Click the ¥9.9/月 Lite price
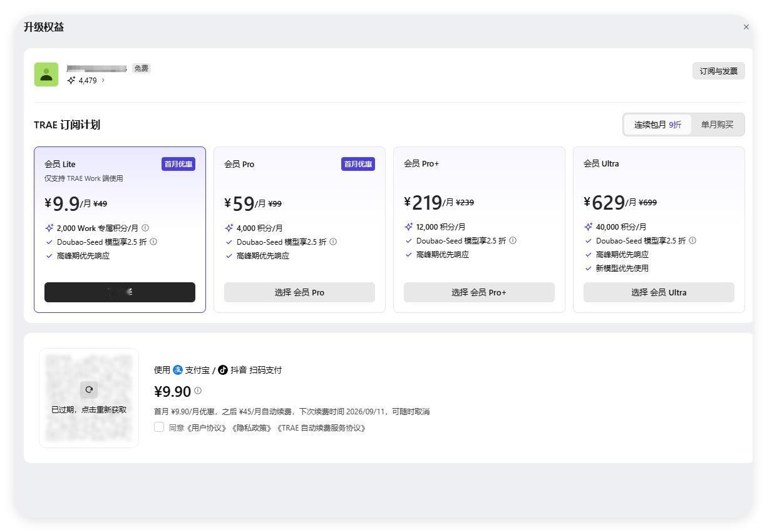 pyautogui.click(x=68, y=203)
